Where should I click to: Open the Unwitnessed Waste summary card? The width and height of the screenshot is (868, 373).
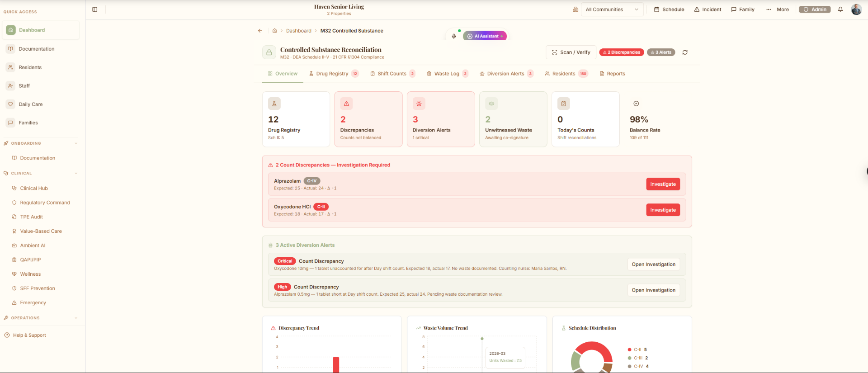click(x=513, y=119)
